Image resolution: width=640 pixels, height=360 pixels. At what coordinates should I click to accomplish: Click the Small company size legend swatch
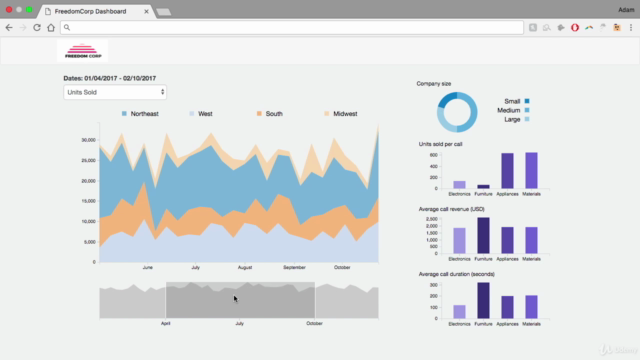(527, 101)
